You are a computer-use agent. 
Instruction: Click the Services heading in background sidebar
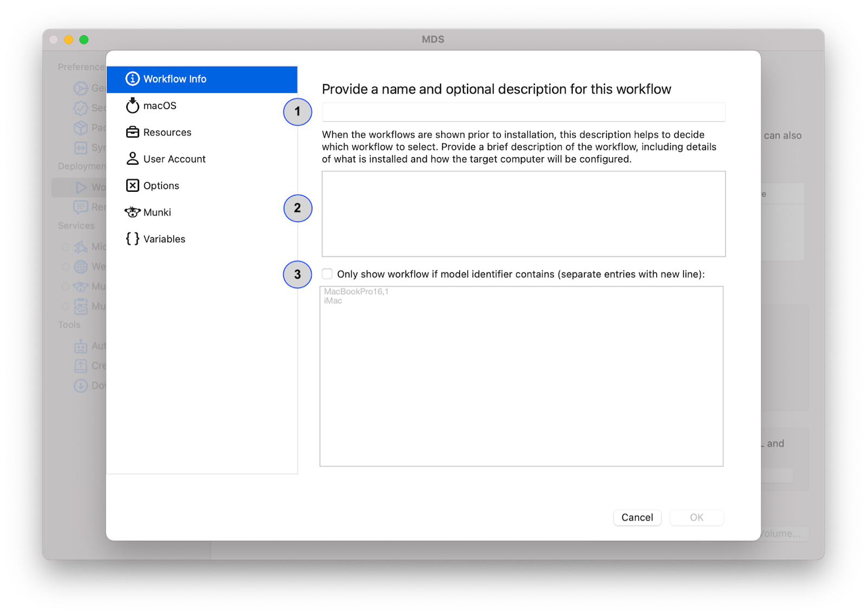click(76, 225)
